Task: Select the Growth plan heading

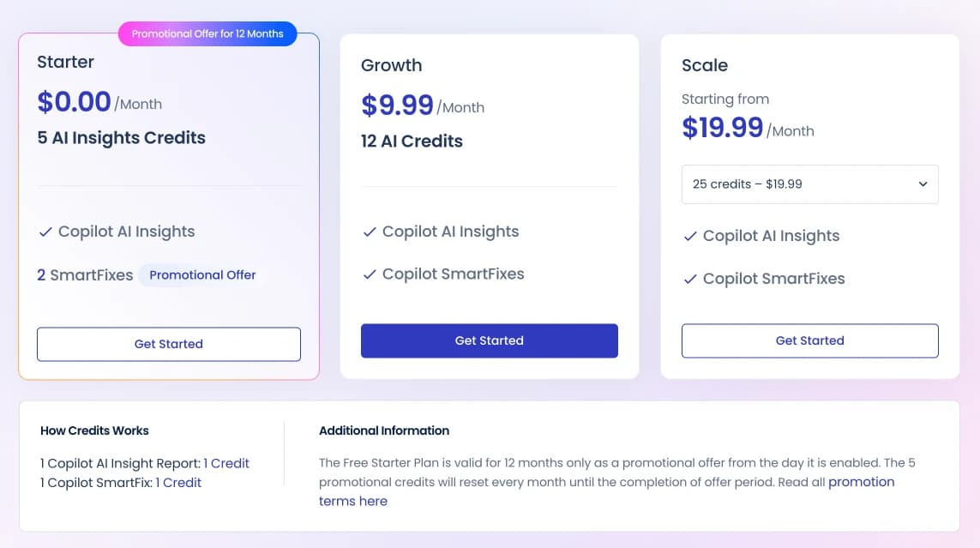Action: (x=391, y=65)
